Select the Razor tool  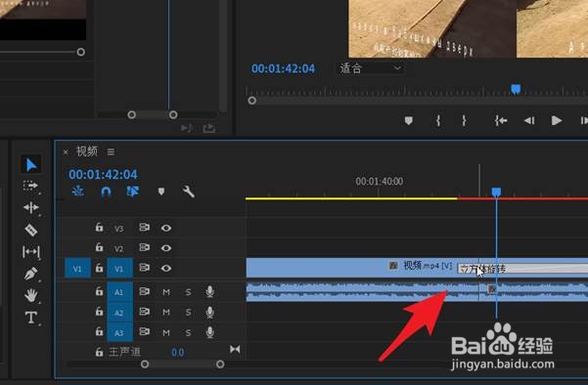click(x=31, y=230)
